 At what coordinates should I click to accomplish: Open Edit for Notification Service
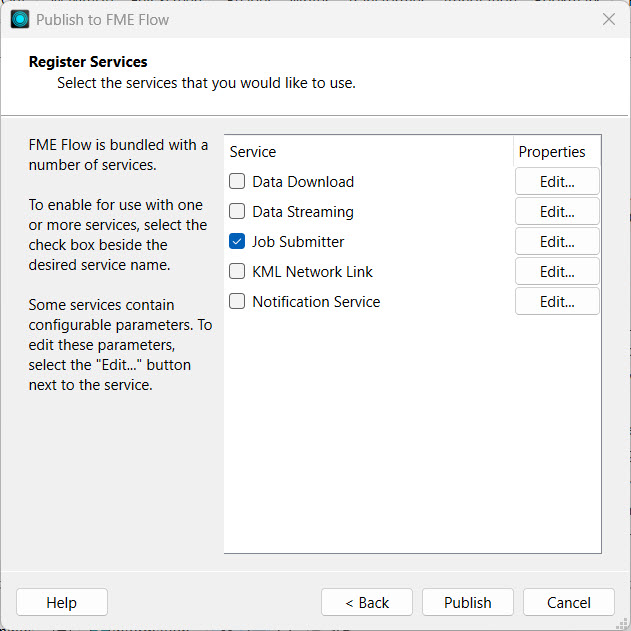pyautogui.click(x=557, y=302)
